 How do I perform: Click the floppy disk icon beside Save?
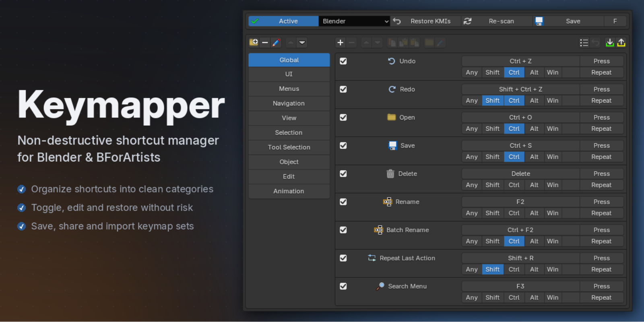click(x=539, y=21)
